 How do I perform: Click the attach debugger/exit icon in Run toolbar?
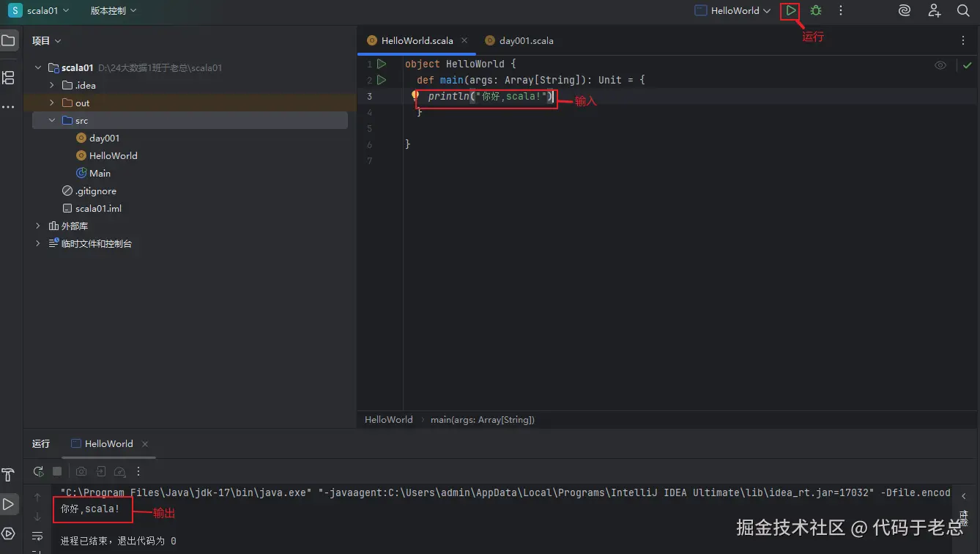pos(101,472)
